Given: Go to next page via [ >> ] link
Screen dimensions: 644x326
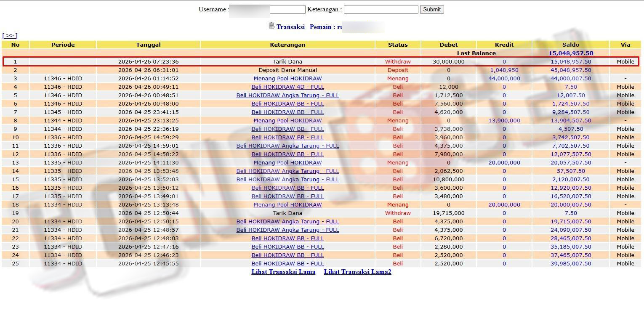Looking at the screenshot, I should 10,36.
